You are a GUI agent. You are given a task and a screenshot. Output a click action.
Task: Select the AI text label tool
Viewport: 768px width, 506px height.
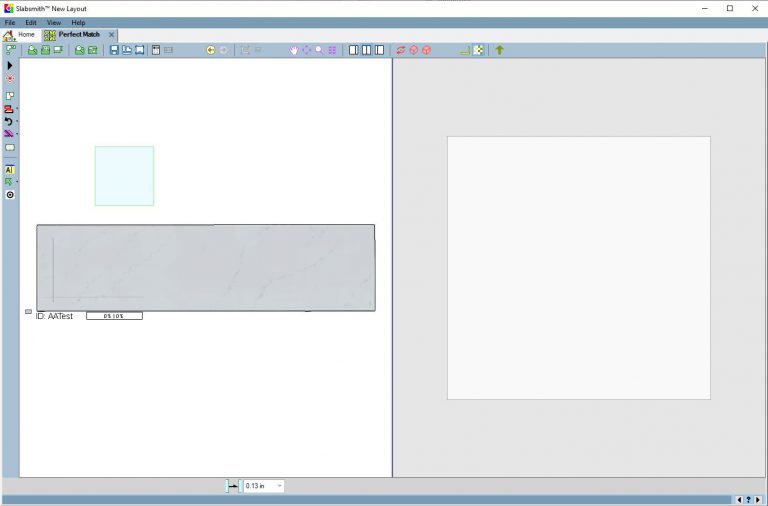coord(10,170)
